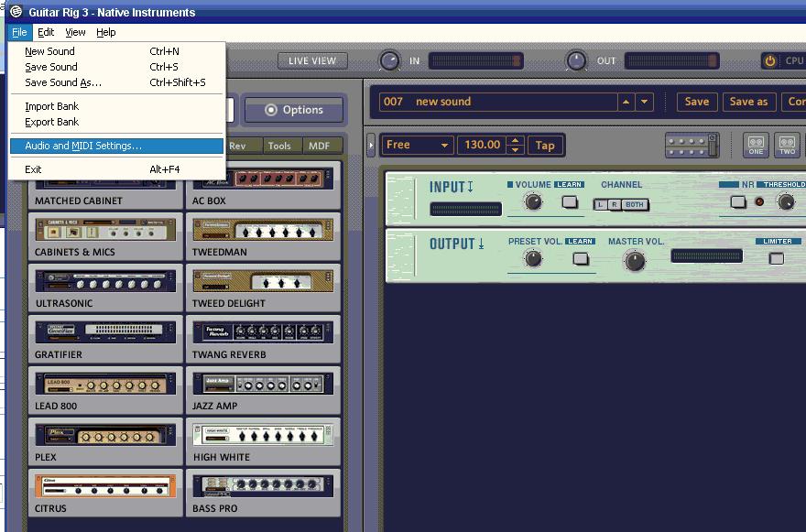Choose Audio and MIDI Settings menu item
Image resolution: width=806 pixels, height=532 pixels.
click(116, 146)
